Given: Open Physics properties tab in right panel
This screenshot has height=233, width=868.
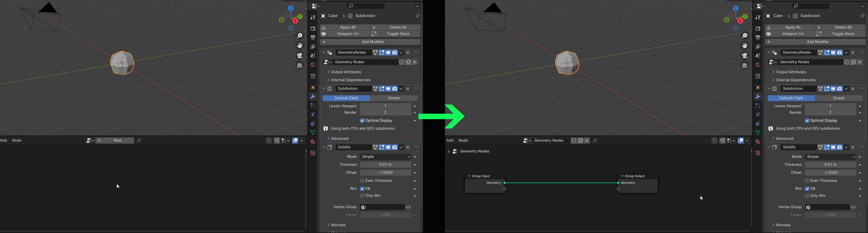Looking at the screenshot, I should (758, 115).
